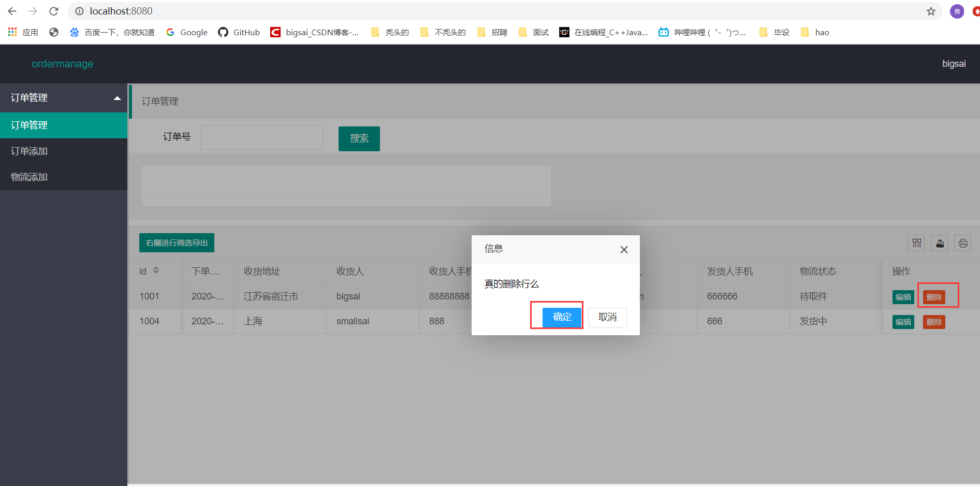The width and height of the screenshot is (980, 486).
Task: Click the browser profile avatar icon
Action: (x=957, y=11)
